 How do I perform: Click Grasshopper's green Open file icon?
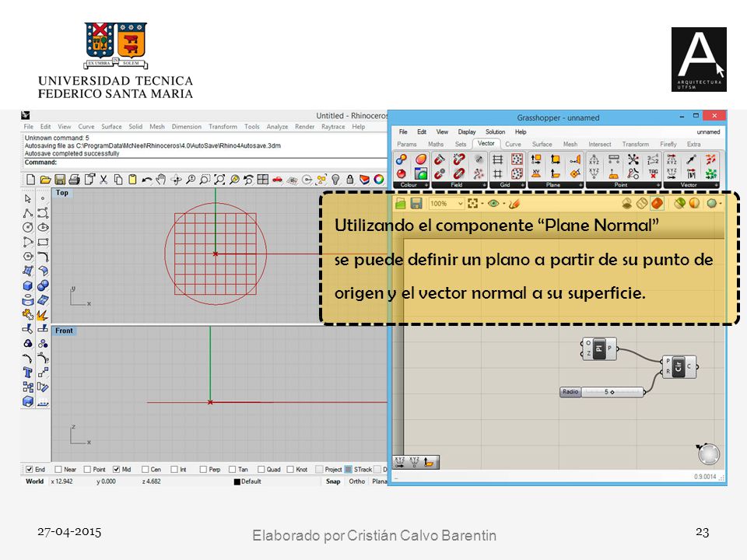pyautogui.click(x=400, y=204)
